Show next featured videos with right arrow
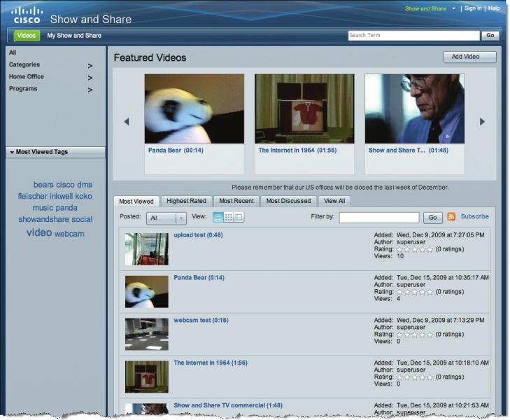The image size is (510, 420). click(x=482, y=122)
